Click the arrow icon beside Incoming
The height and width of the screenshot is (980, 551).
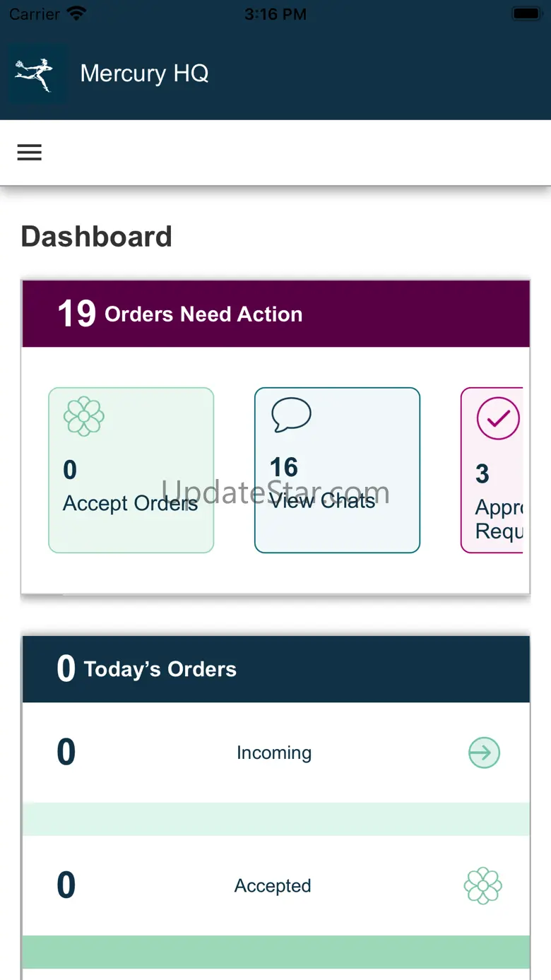(x=484, y=752)
